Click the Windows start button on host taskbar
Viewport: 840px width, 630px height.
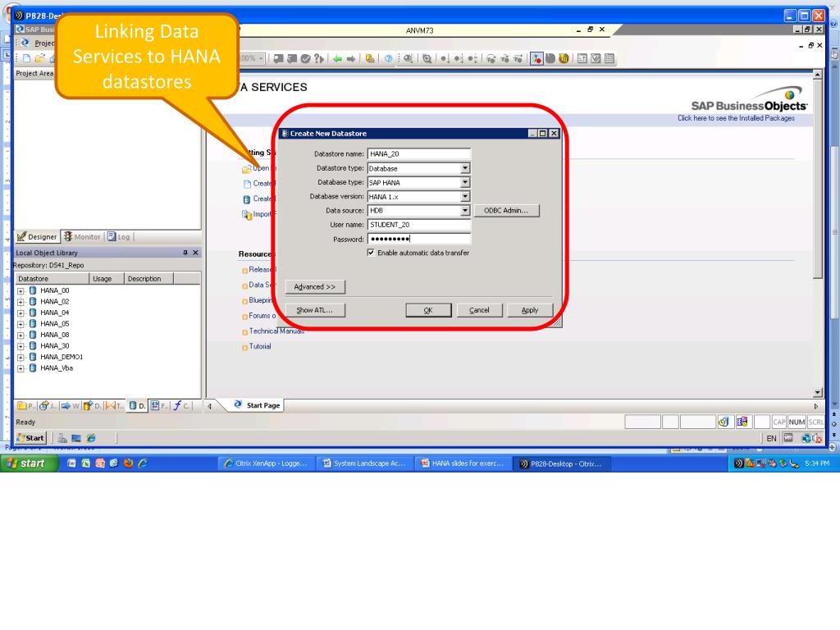(x=30, y=463)
